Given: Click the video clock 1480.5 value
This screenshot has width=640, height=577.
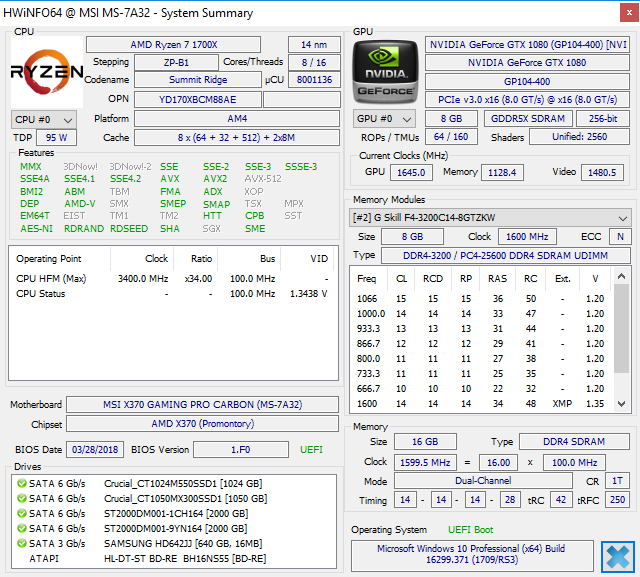Looking at the screenshot, I should pos(602,173).
